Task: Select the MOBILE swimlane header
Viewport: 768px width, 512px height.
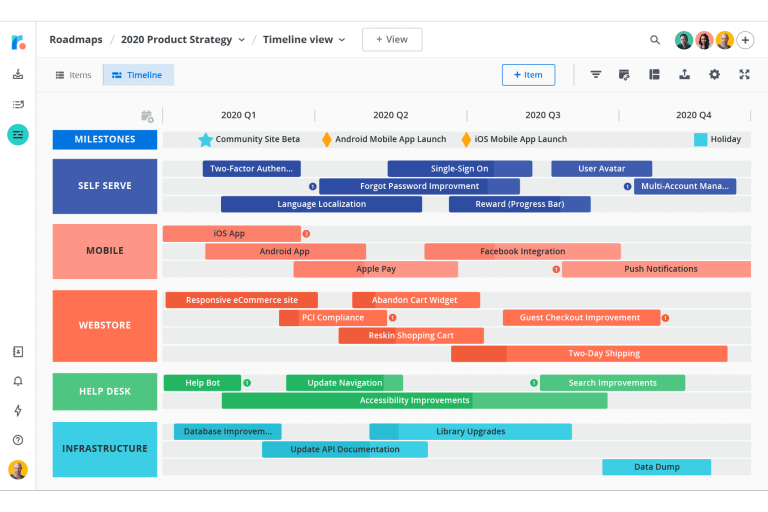Action: pyautogui.click(x=105, y=251)
